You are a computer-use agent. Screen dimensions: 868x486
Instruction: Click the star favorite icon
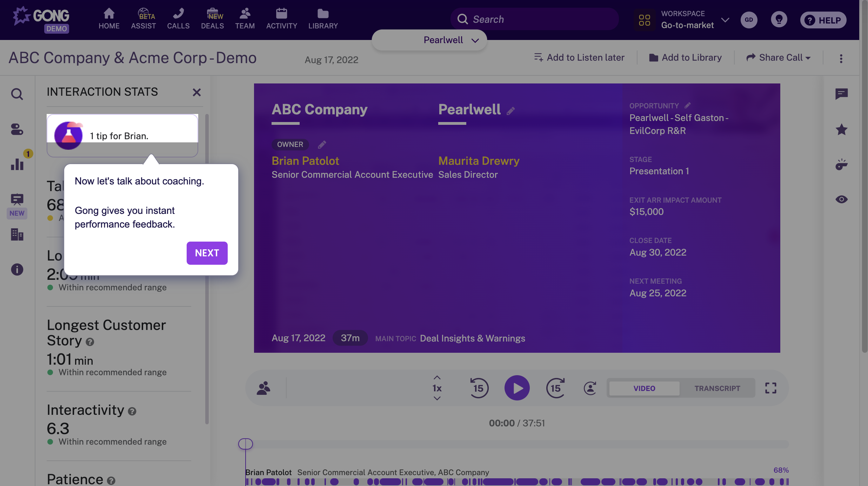tap(841, 129)
